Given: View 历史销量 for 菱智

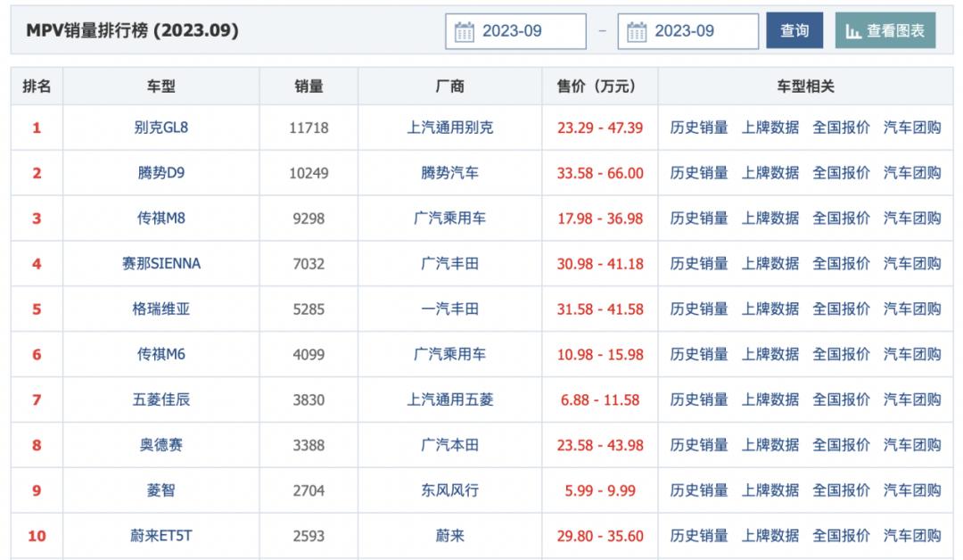Looking at the screenshot, I should tap(699, 490).
